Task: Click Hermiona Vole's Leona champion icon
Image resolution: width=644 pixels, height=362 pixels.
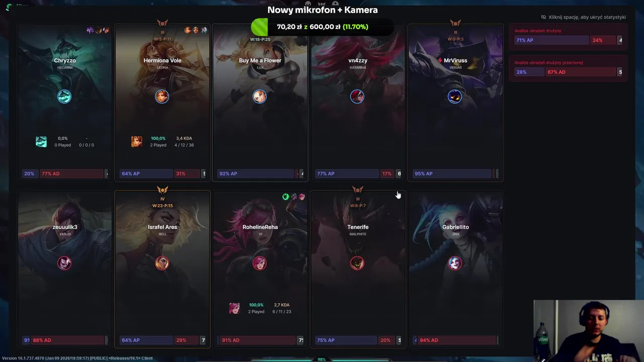Action: [x=162, y=97]
